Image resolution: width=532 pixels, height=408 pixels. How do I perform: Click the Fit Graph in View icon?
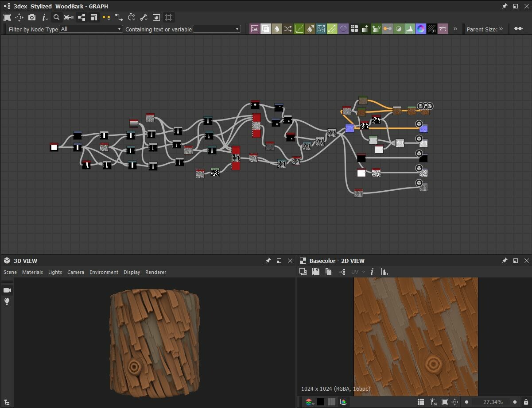tap(7, 18)
